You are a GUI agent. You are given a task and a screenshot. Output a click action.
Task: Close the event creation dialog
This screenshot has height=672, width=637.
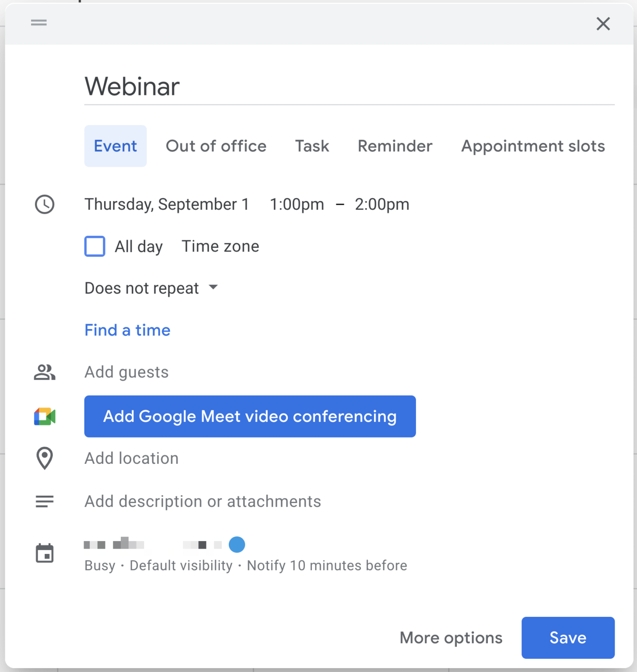click(x=603, y=24)
